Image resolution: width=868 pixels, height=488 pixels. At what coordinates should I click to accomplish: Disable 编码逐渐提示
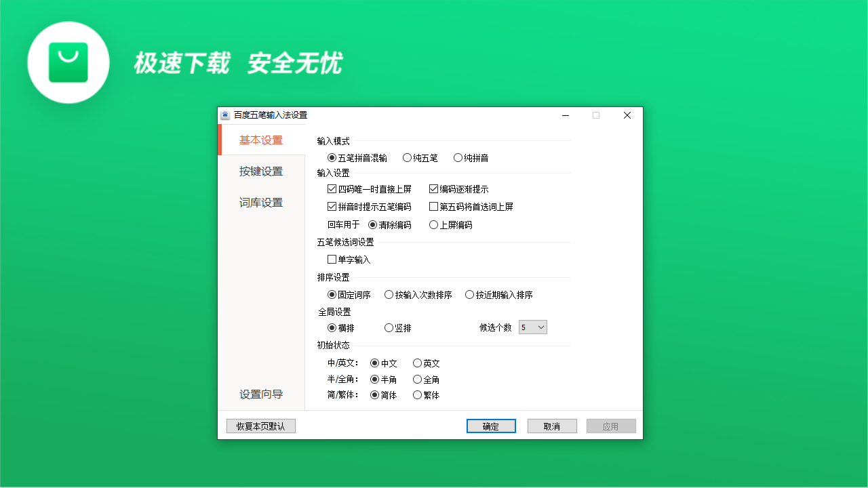[433, 188]
